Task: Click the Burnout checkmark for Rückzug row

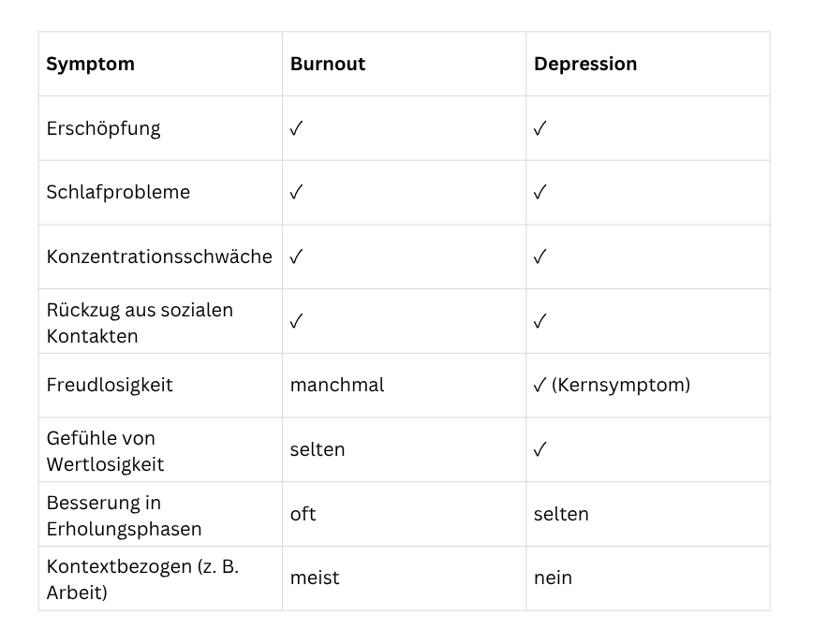Action: pyautogui.click(x=297, y=322)
